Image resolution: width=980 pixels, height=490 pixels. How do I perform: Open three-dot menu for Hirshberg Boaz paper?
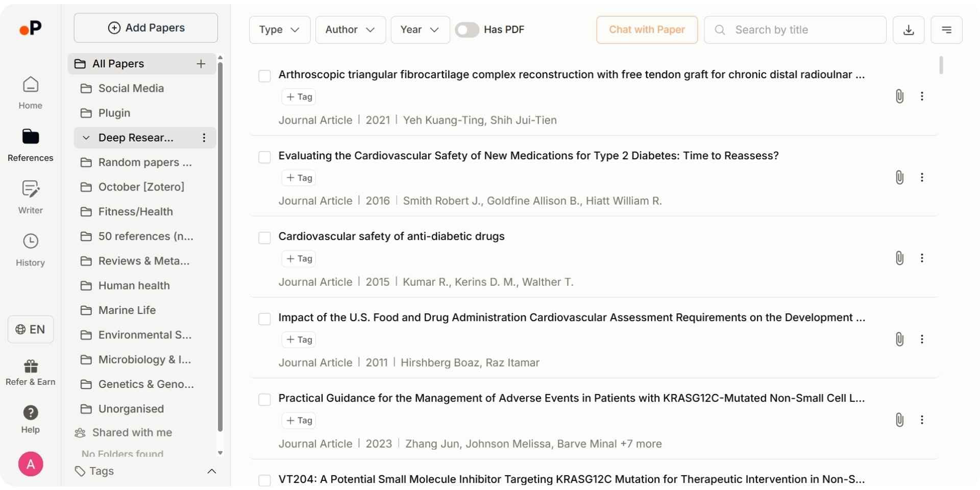coord(922,339)
